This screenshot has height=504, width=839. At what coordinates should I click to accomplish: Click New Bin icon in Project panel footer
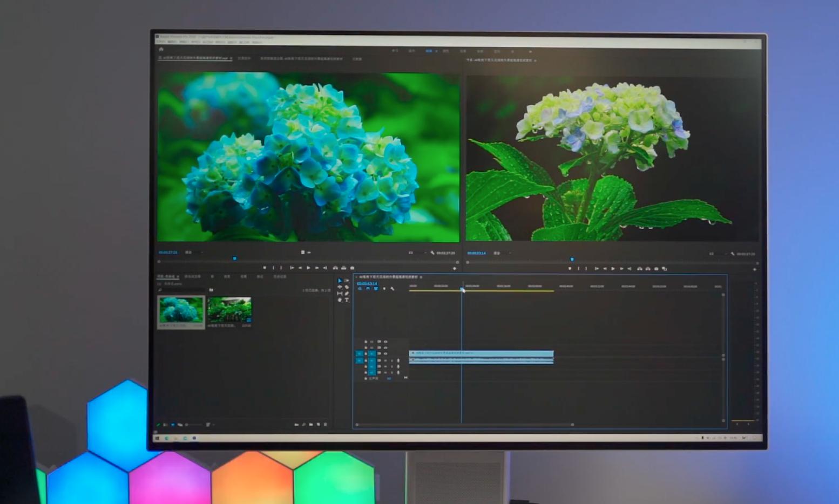click(x=311, y=425)
